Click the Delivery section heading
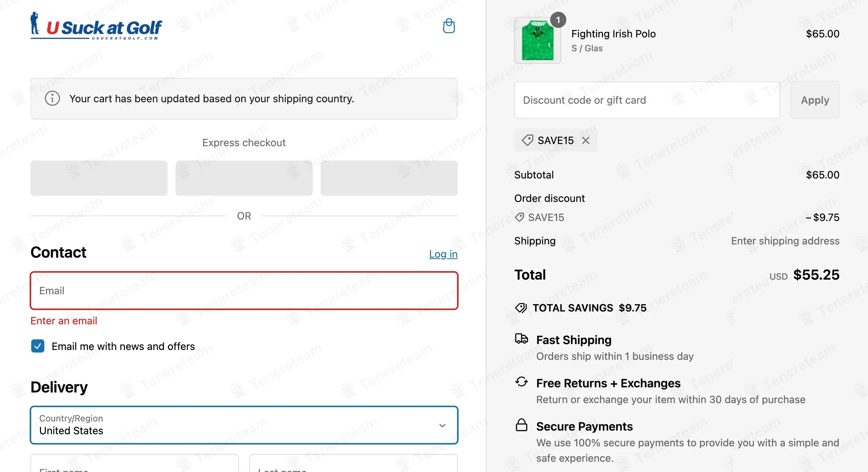This screenshot has width=868, height=472. click(x=59, y=387)
